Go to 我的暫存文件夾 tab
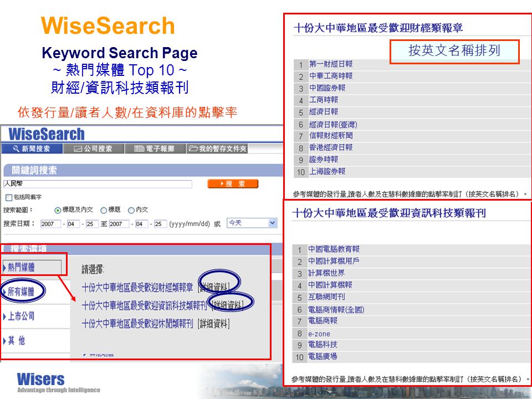Viewport: 532px width, 399px height. pyautogui.click(x=217, y=149)
